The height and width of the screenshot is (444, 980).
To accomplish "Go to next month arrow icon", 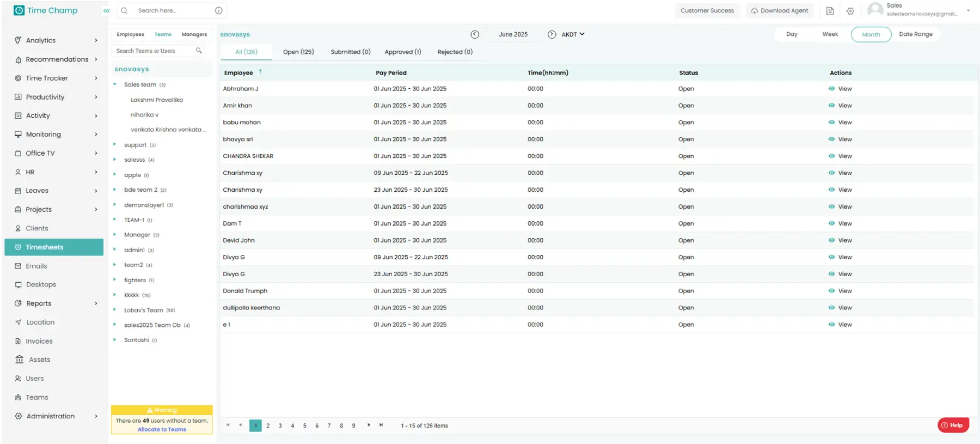I will click(x=552, y=34).
